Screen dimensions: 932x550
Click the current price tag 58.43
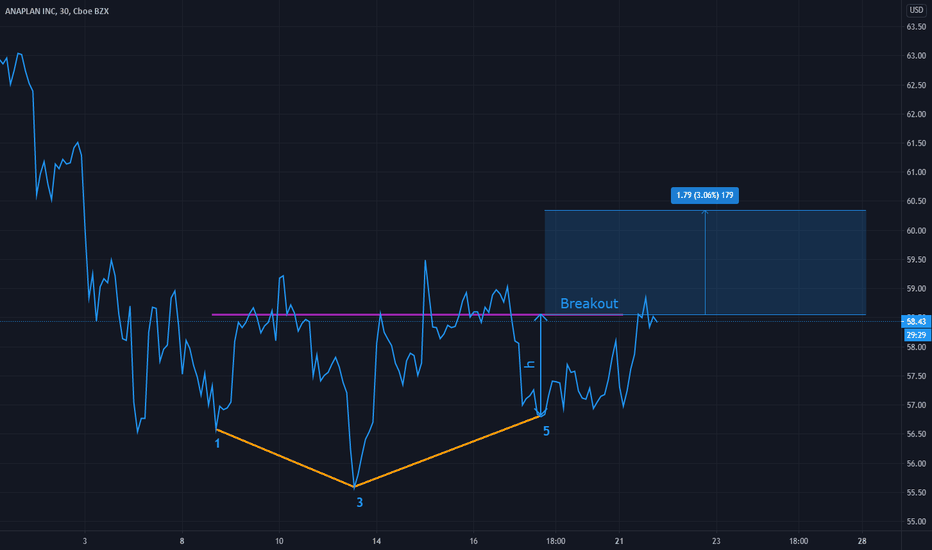tap(916, 322)
